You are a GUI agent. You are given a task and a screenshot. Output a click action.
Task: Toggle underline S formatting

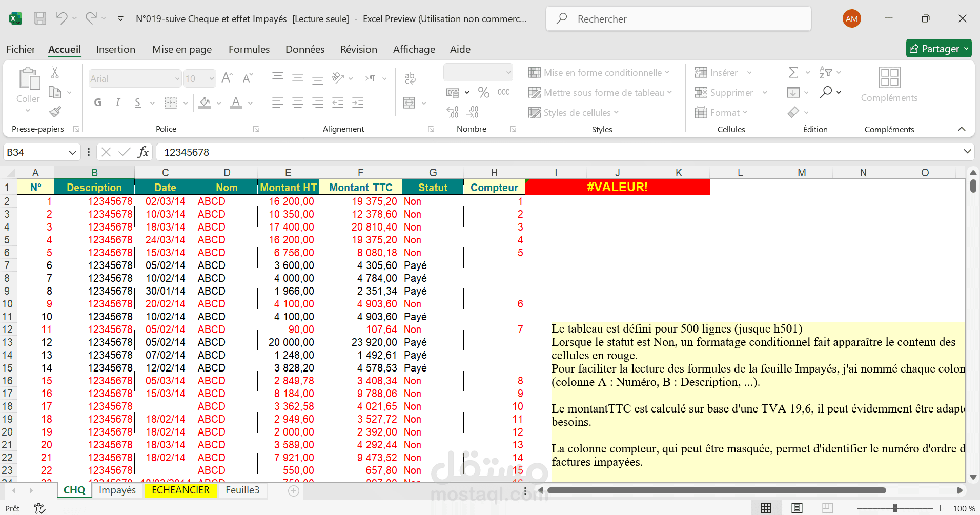[x=137, y=102]
